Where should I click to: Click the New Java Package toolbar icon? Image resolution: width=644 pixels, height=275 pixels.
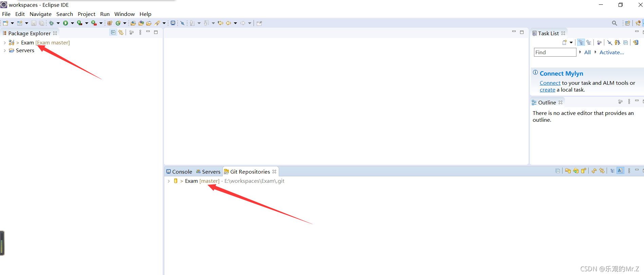pos(110,23)
